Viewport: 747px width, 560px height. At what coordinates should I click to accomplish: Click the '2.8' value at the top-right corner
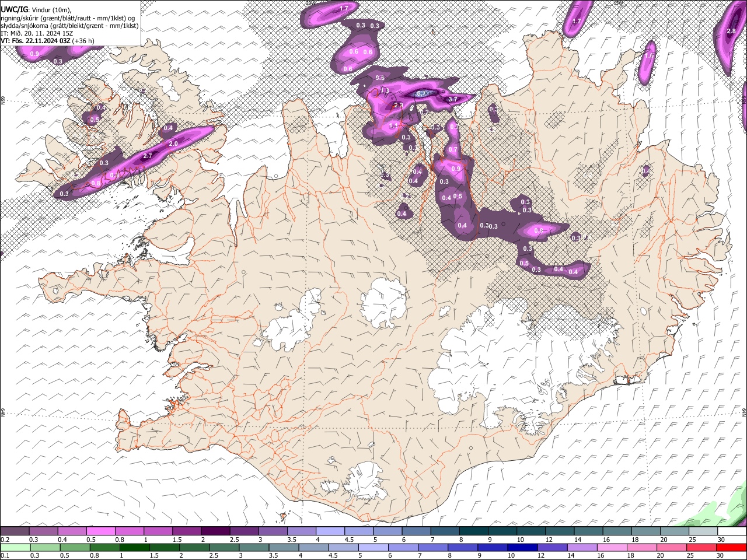click(732, 32)
